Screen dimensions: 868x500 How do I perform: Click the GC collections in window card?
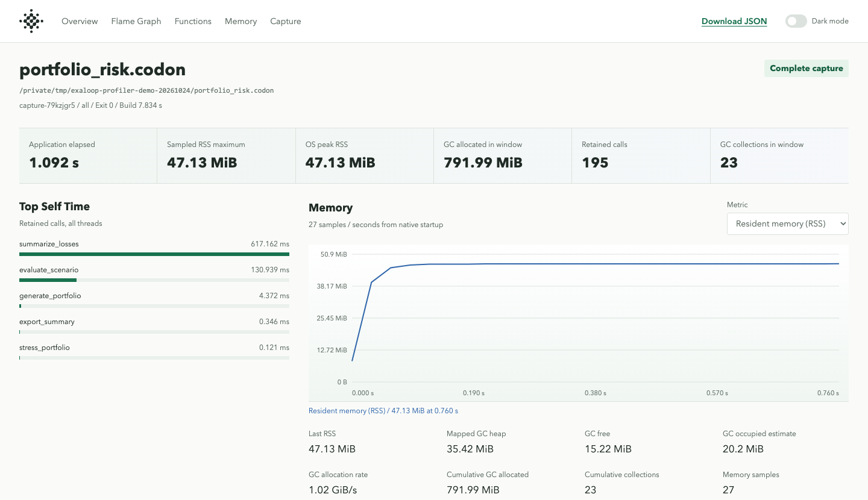pos(779,155)
